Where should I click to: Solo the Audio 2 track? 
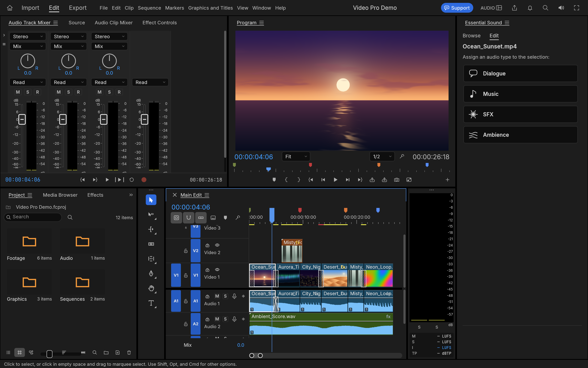[225, 319]
